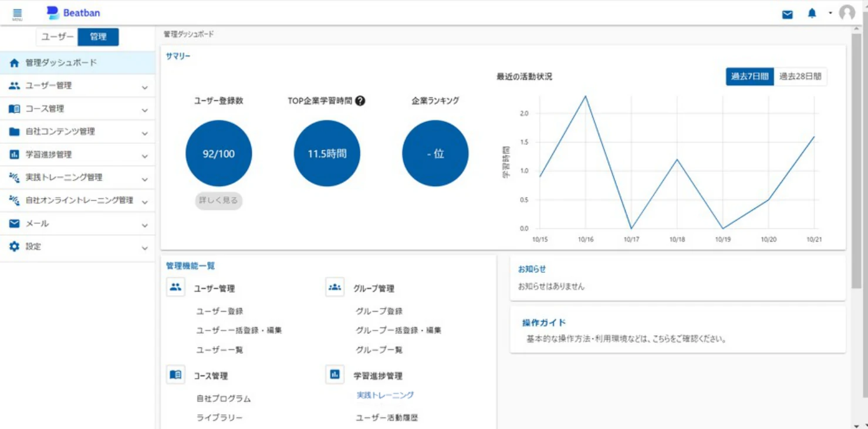Click the 詳しく見る button
This screenshot has width=868, height=429.
218,200
